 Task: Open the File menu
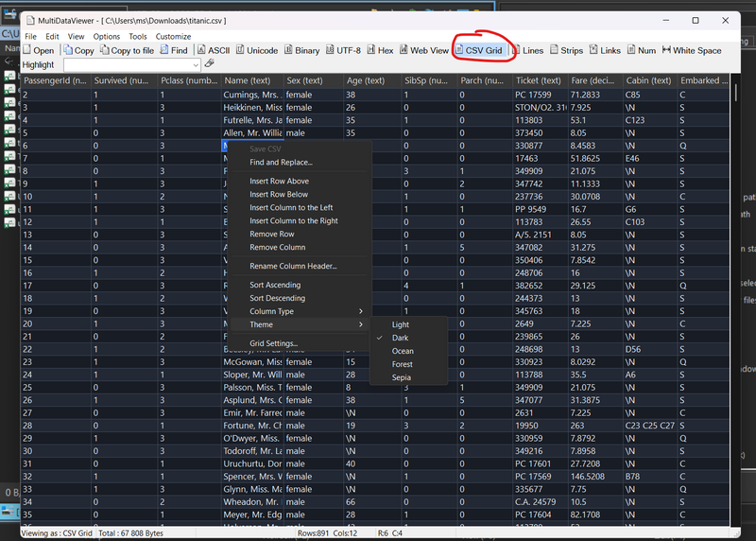click(30, 36)
